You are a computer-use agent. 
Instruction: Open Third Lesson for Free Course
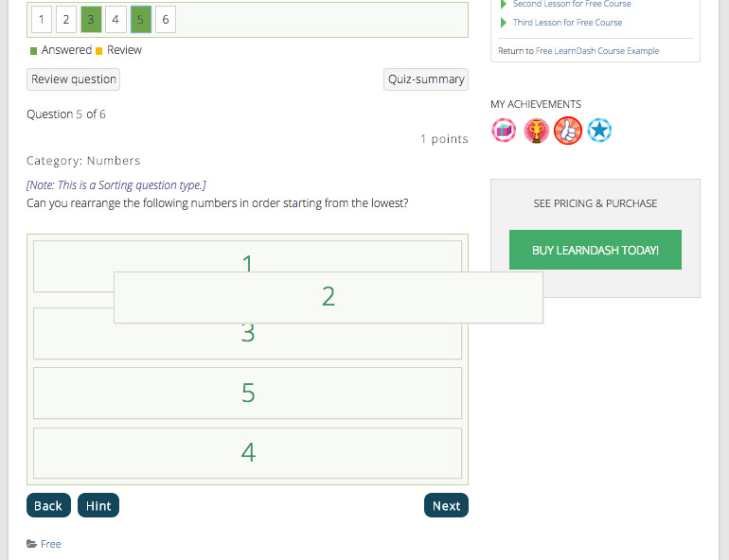[567, 23]
